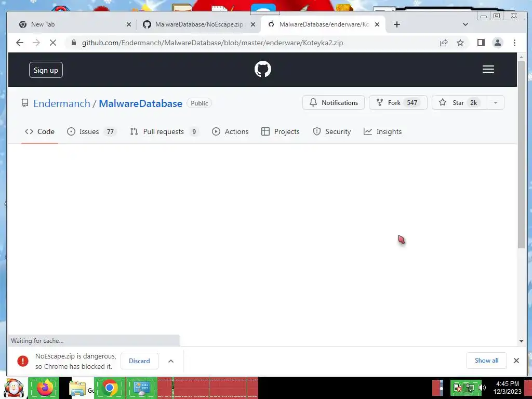Click the taskbar clock showing 4:45 PM

508,388
